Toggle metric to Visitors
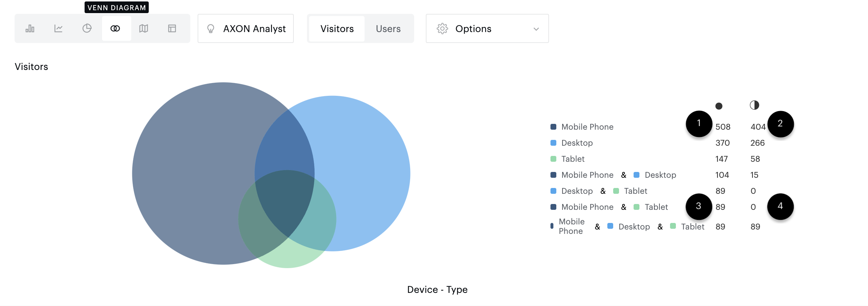Screen dimensions: 868x306 click(x=337, y=29)
